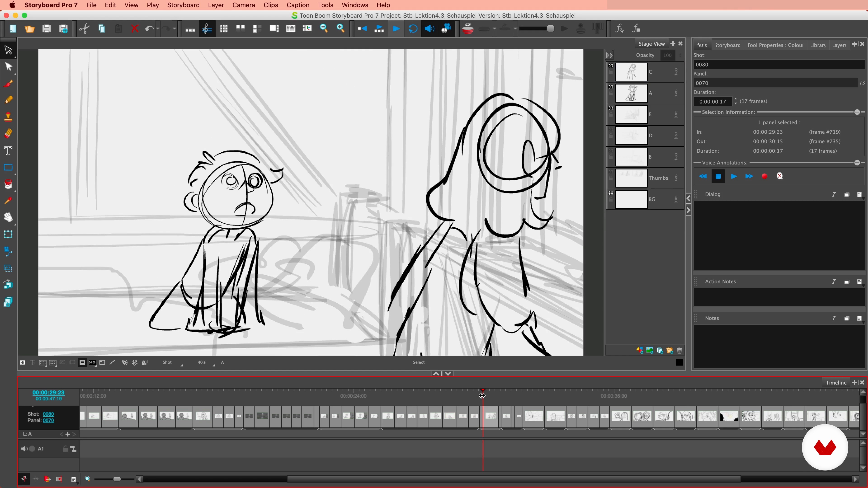
Task: Pick the Paint bucket tool
Action: point(8,184)
